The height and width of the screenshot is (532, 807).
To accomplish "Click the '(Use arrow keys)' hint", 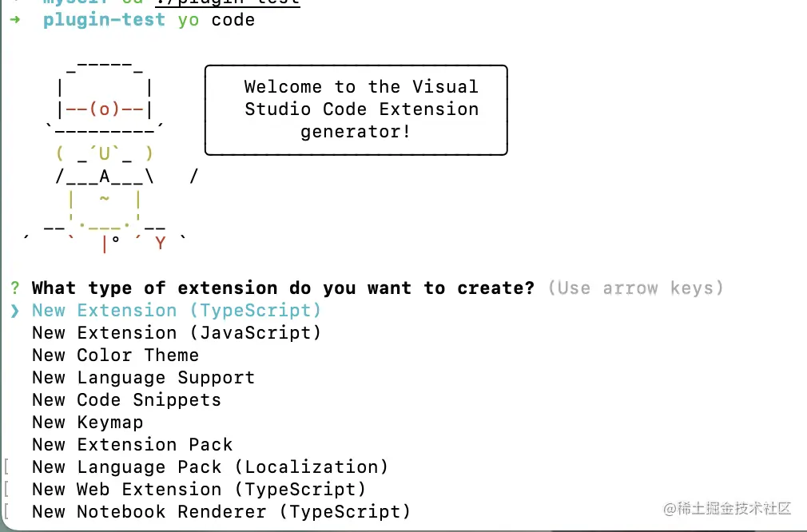I will [x=636, y=288].
